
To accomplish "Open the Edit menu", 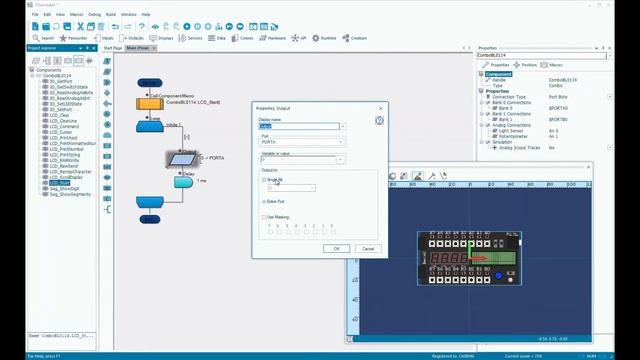I will coord(47,14).
